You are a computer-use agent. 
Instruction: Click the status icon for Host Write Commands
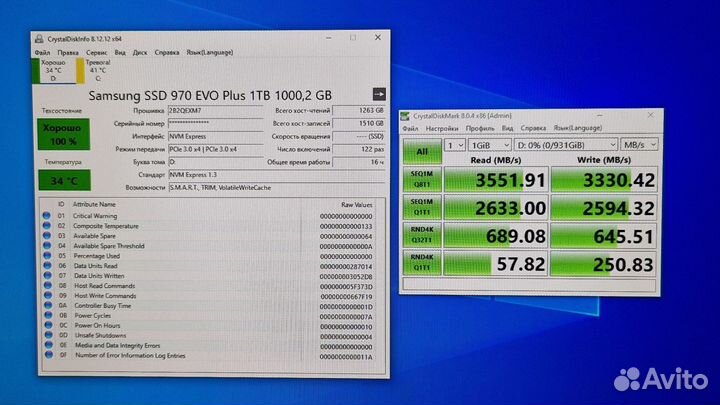[48, 295]
